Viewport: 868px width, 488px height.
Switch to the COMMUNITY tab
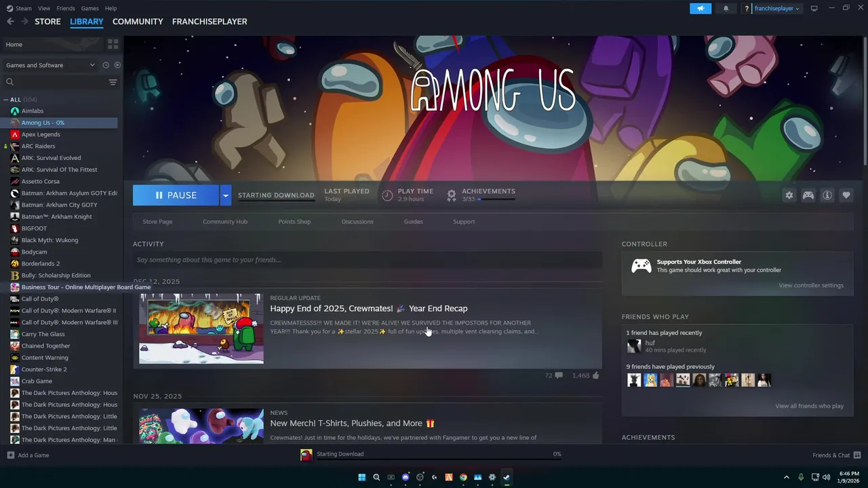pos(138,22)
